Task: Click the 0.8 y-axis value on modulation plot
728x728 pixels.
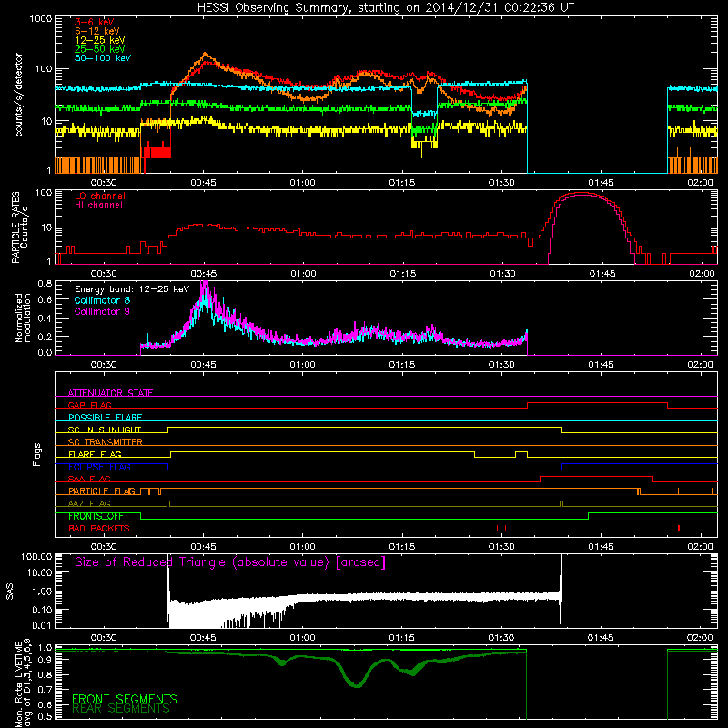Action: 45,283
